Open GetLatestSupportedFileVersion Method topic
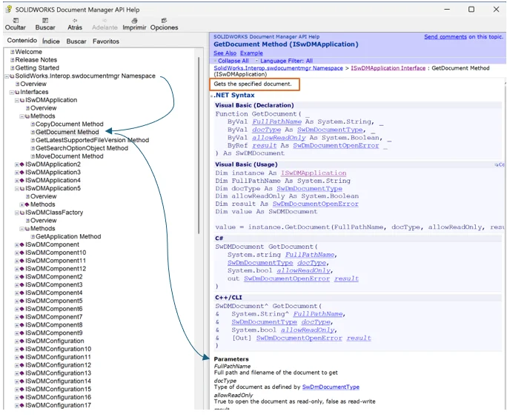Viewport: 507px width, 420px height. pyautogui.click(x=92, y=140)
